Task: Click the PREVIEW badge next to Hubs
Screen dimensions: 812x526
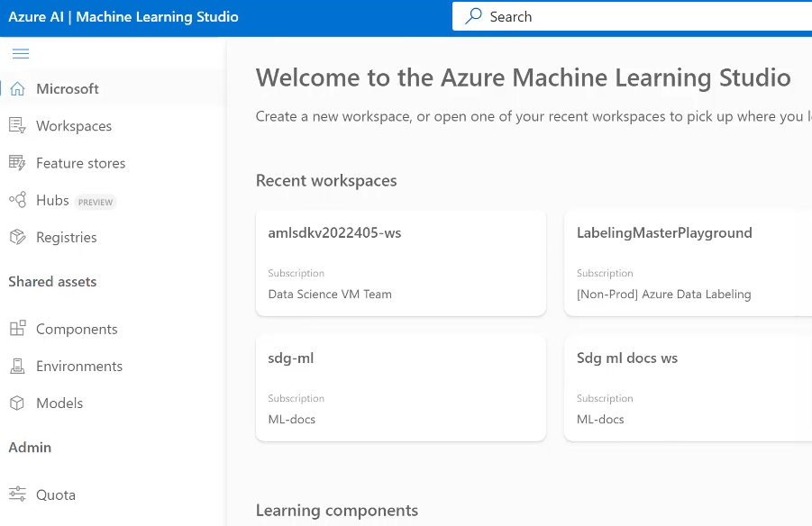Action: click(96, 202)
